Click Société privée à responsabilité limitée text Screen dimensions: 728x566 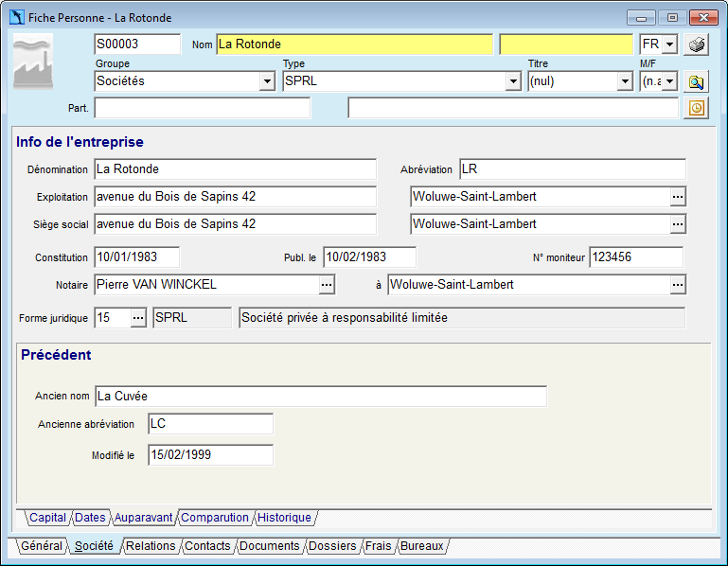(x=345, y=318)
